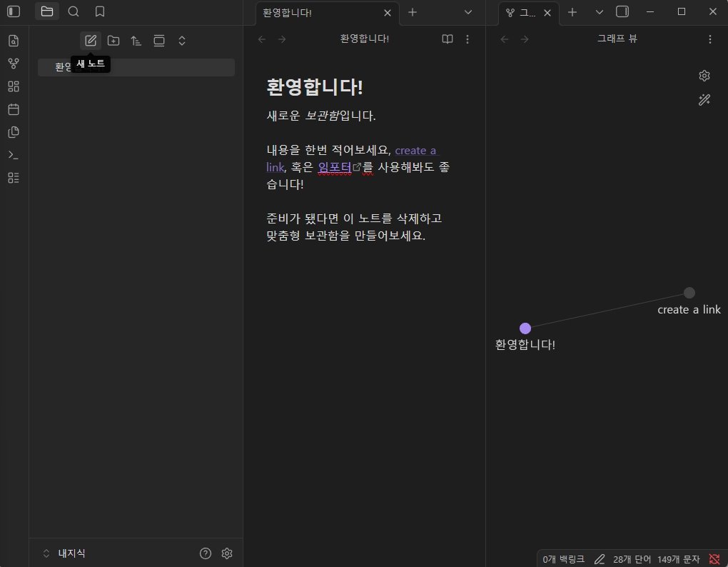Create new canvas from ribbon icon
This screenshot has width=728, height=567.
tap(14, 86)
